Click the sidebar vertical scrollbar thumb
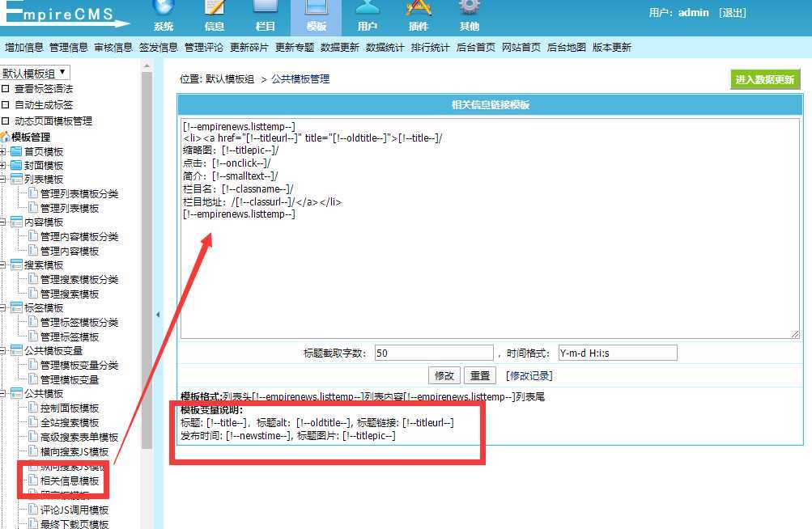 [147, 259]
